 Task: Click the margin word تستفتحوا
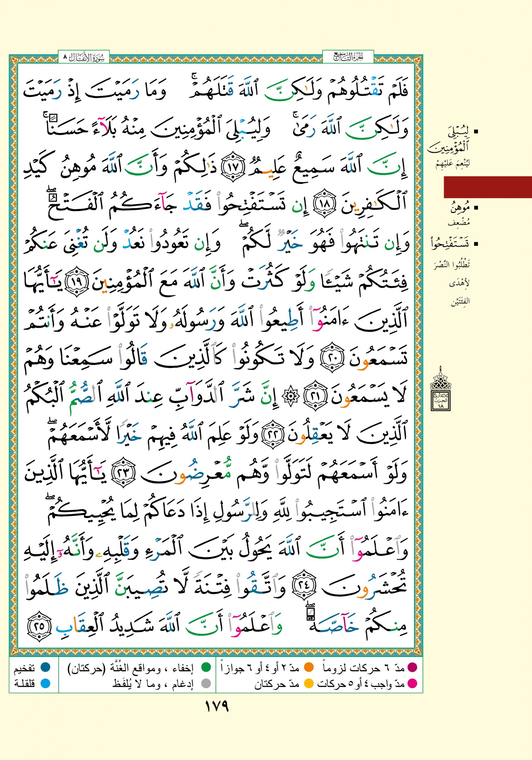tap(450, 244)
